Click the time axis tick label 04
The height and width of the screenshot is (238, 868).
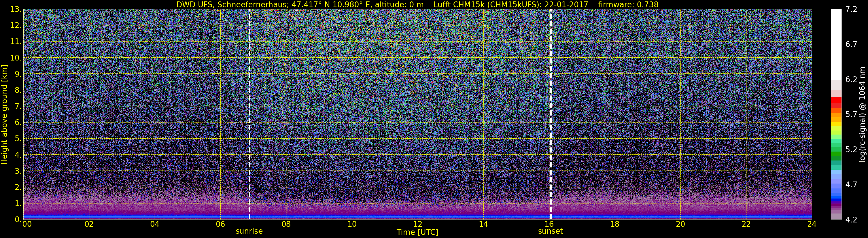click(x=154, y=224)
